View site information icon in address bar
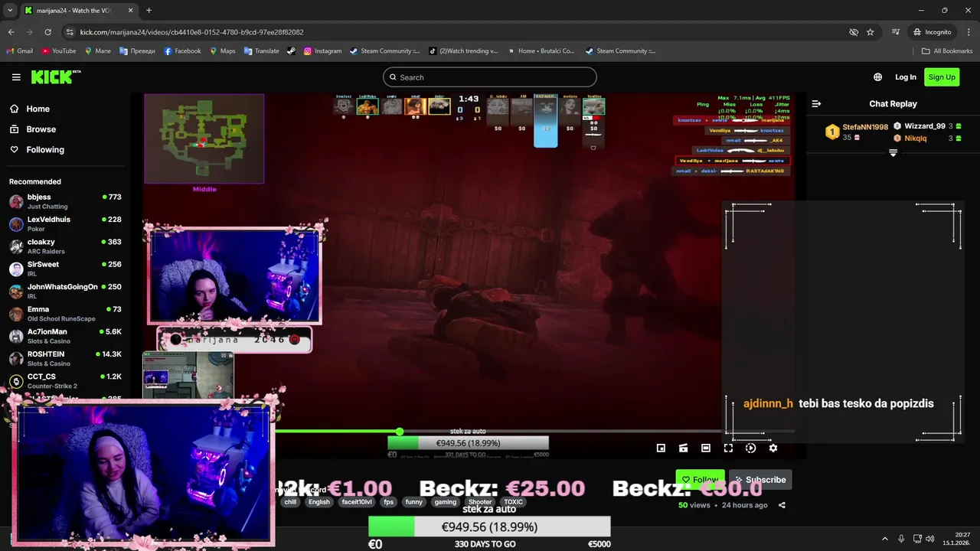Image resolution: width=980 pixels, height=551 pixels. pos(70,32)
